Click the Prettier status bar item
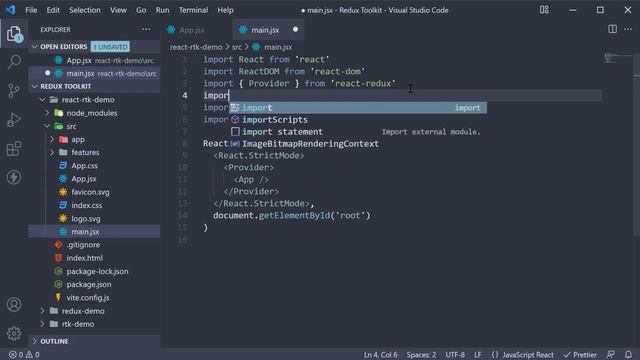The width and height of the screenshot is (640, 360). click(x=580, y=355)
